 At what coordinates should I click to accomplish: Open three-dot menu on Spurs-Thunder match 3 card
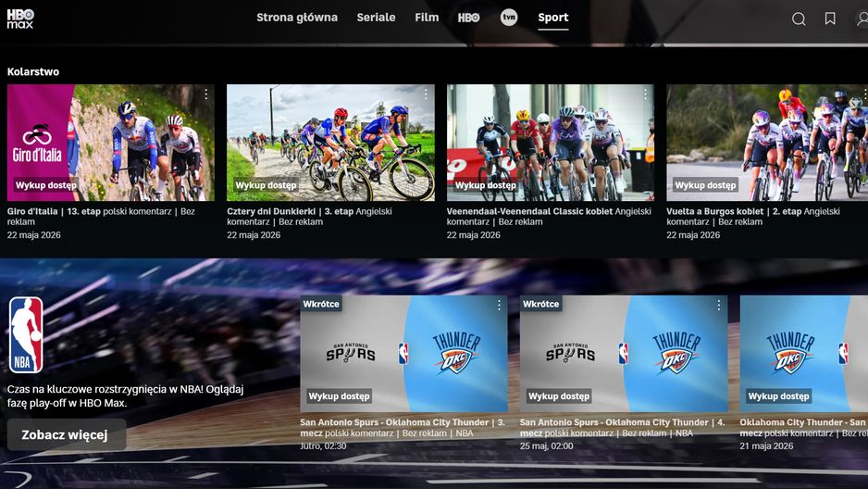499,305
